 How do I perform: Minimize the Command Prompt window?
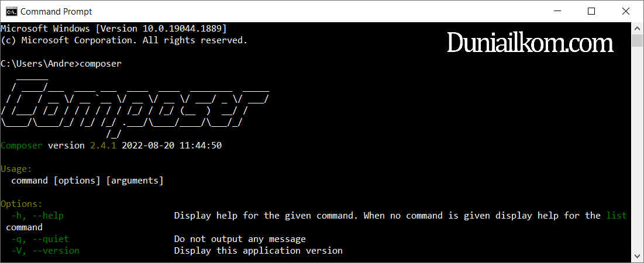(557, 11)
